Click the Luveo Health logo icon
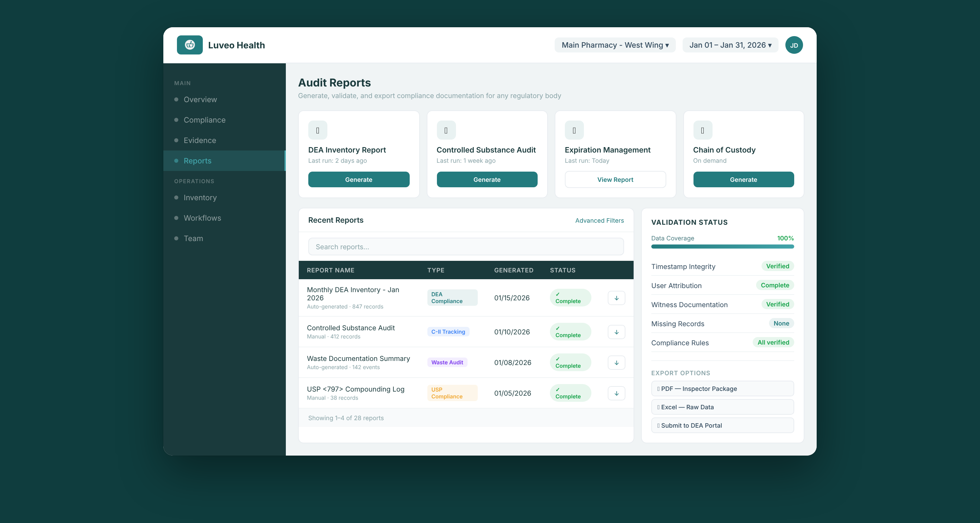 tap(190, 45)
